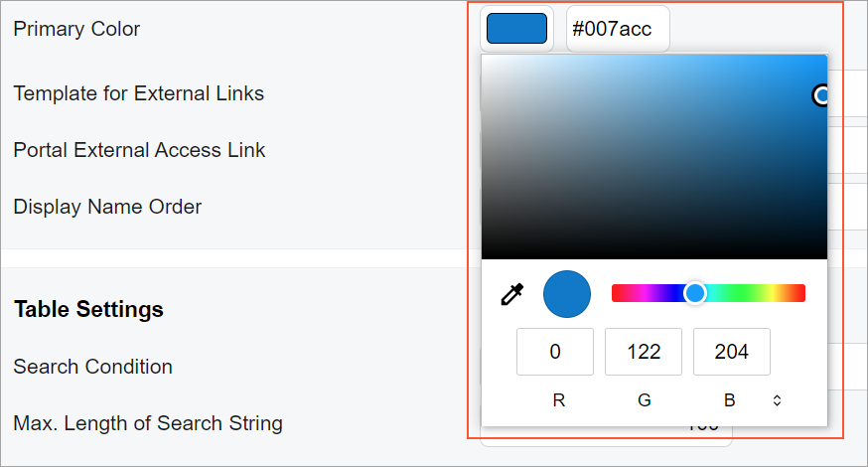Click the hex color field showing #007acc
The height and width of the screenshot is (467, 868).
(617, 29)
